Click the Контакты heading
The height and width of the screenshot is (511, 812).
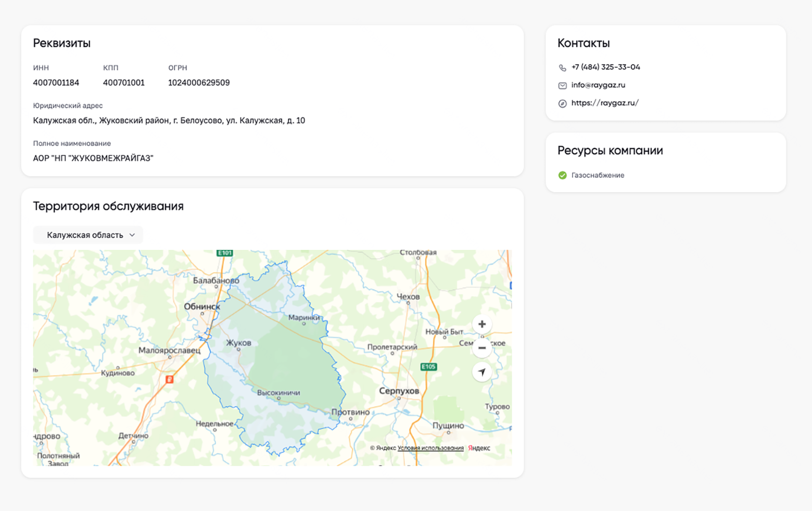click(583, 43)
